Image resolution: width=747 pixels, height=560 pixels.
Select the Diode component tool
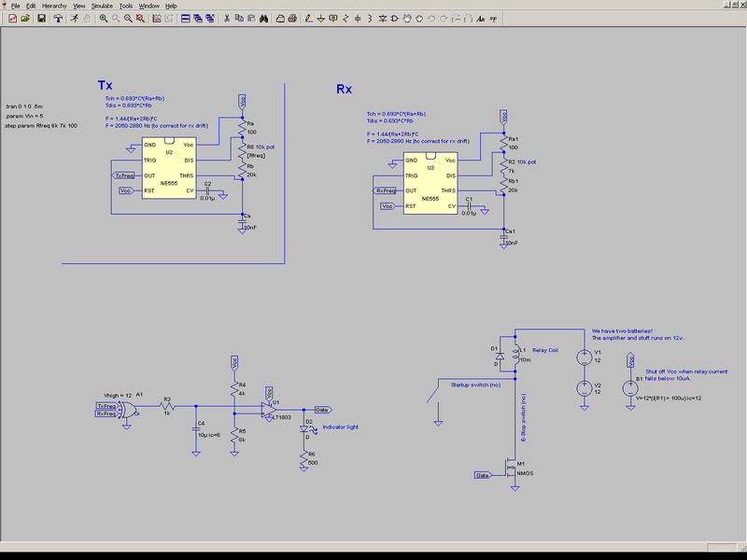tap(382, 19)
